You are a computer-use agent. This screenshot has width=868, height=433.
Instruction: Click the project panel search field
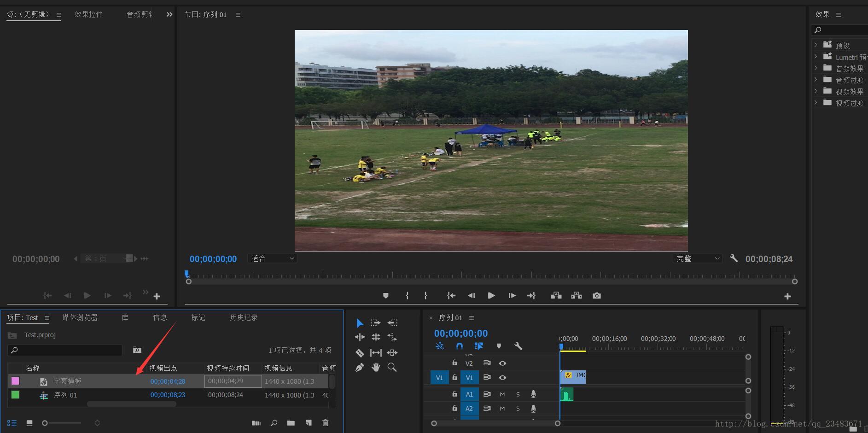coord(65,350)
